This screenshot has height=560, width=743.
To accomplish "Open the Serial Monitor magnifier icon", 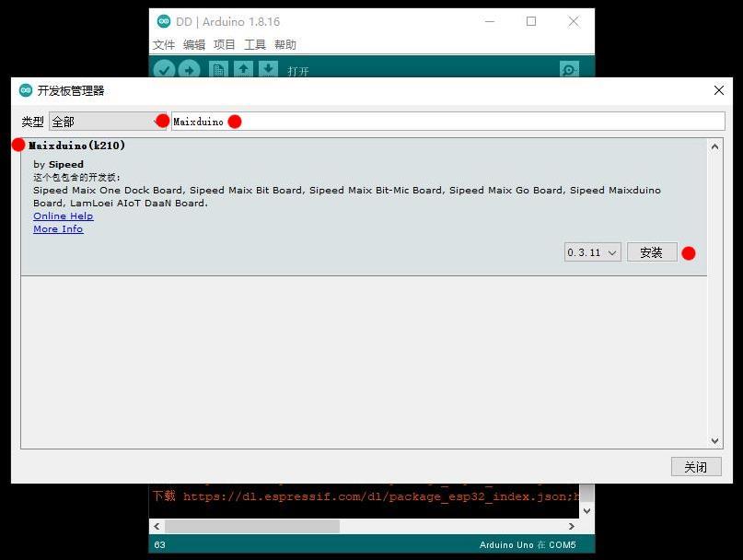I will [569, 70].
